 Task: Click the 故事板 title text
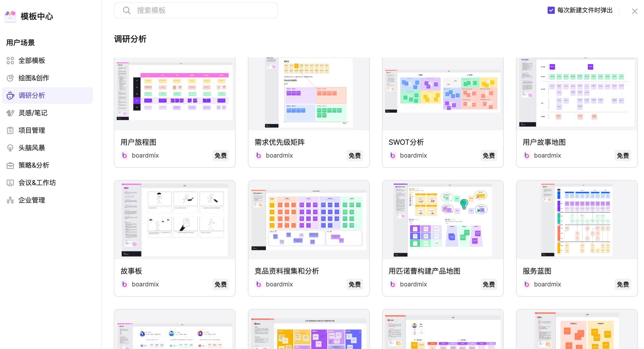(x=131, y=271)
